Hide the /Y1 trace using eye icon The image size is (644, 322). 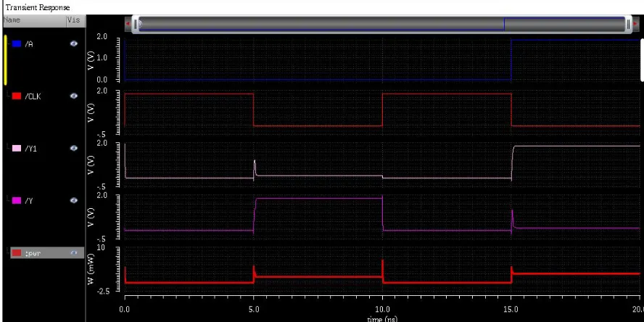[74, 148]
